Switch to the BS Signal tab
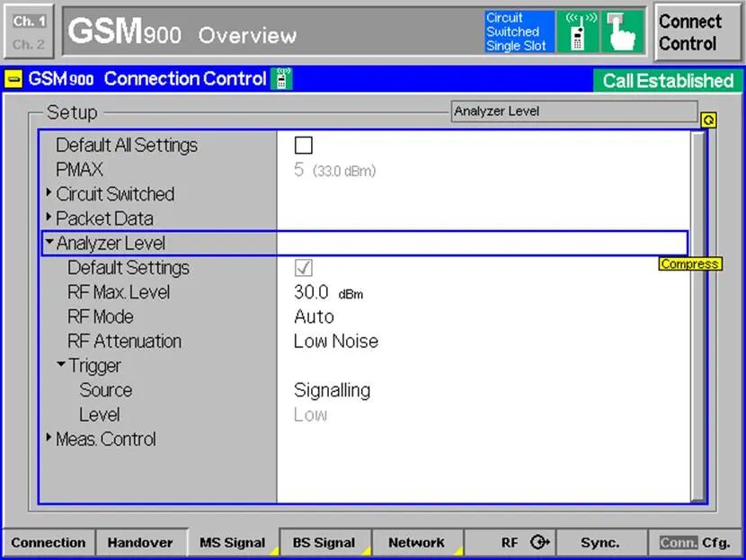 point(324,542)
